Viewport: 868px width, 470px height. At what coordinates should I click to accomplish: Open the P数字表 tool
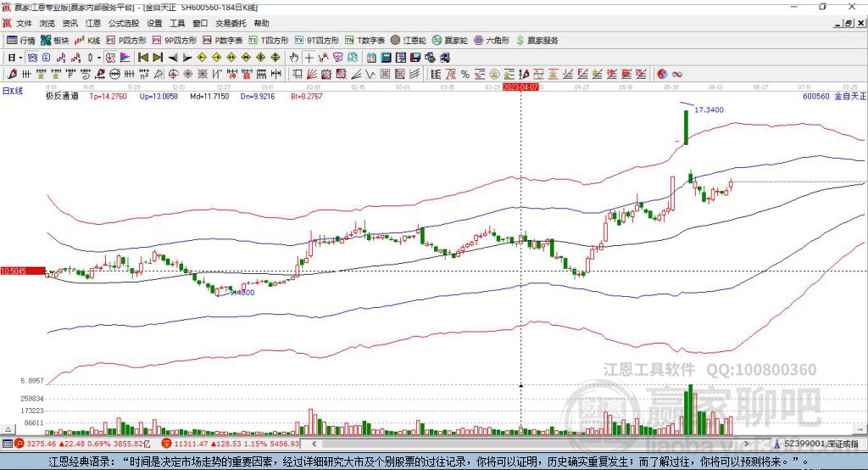point(223,41)
